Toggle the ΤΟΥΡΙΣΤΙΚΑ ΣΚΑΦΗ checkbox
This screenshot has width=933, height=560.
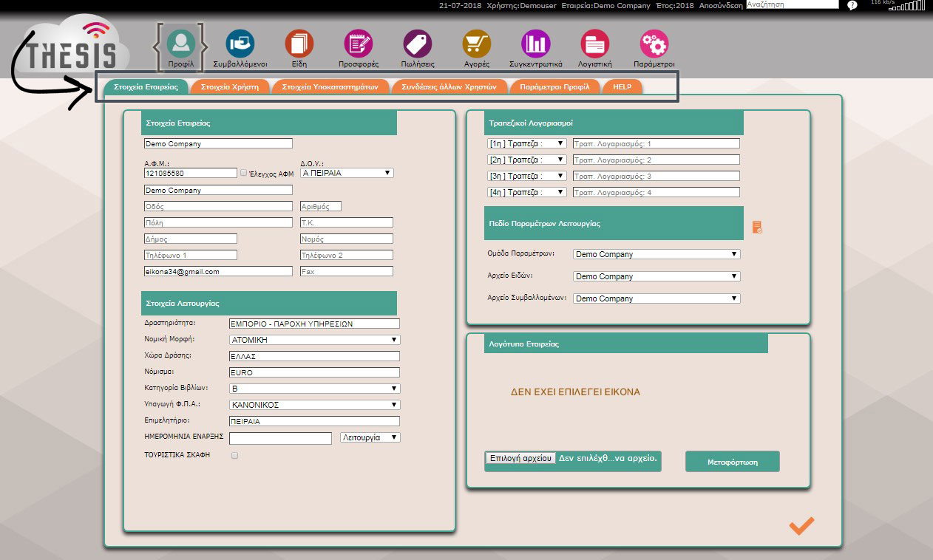click(x=235, y=456)
